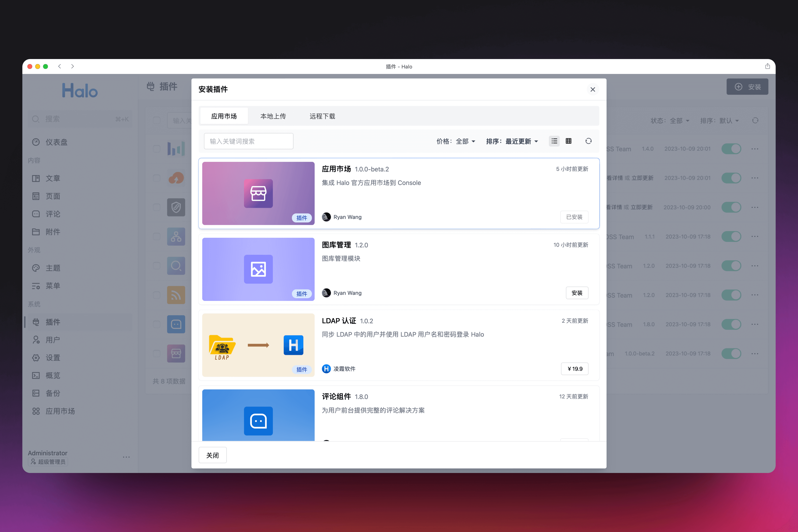The height and width of the screenshot is (532, 798).
Task: Click the 评论组件 plugin title
Action: pos(336,397)
